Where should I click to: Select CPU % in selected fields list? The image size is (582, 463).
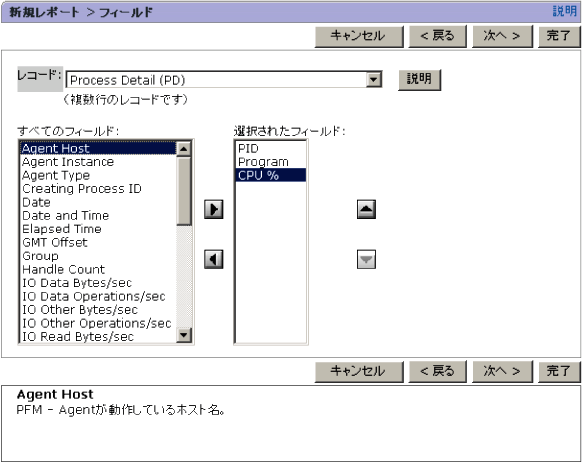pos(271,175)
